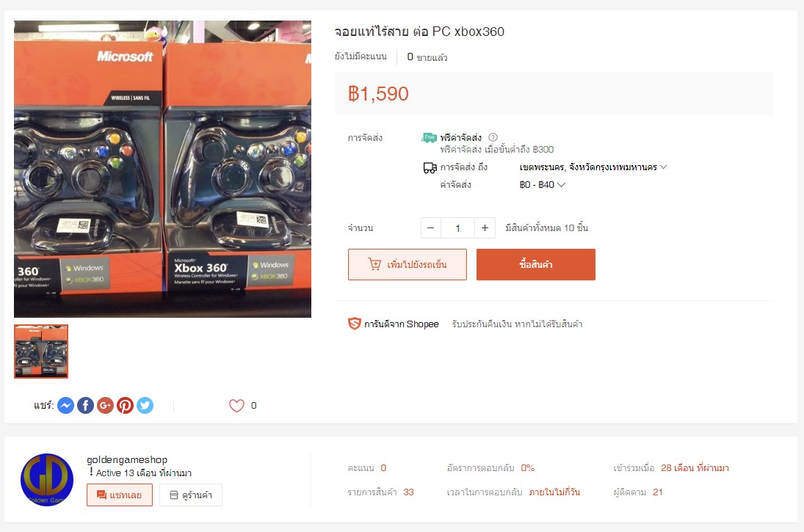Click the quantity input field
Viewport: 804px width, 532px height.
click(x=458, y=228)
